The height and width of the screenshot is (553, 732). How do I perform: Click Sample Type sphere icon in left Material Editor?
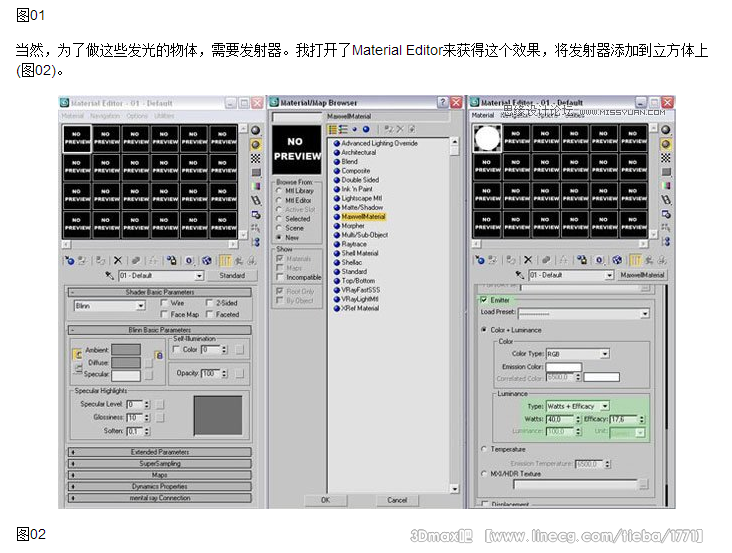click(x=255, y=130)
